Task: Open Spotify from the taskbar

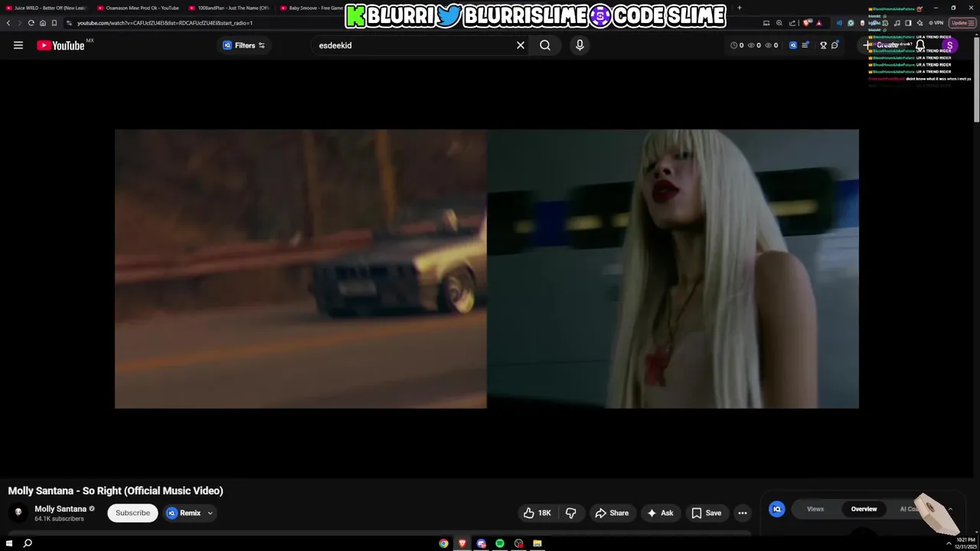Action: coord(499,543)
